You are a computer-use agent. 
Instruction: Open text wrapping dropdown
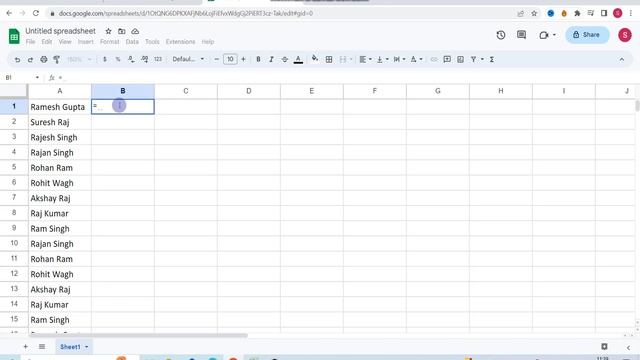(399, 60)
